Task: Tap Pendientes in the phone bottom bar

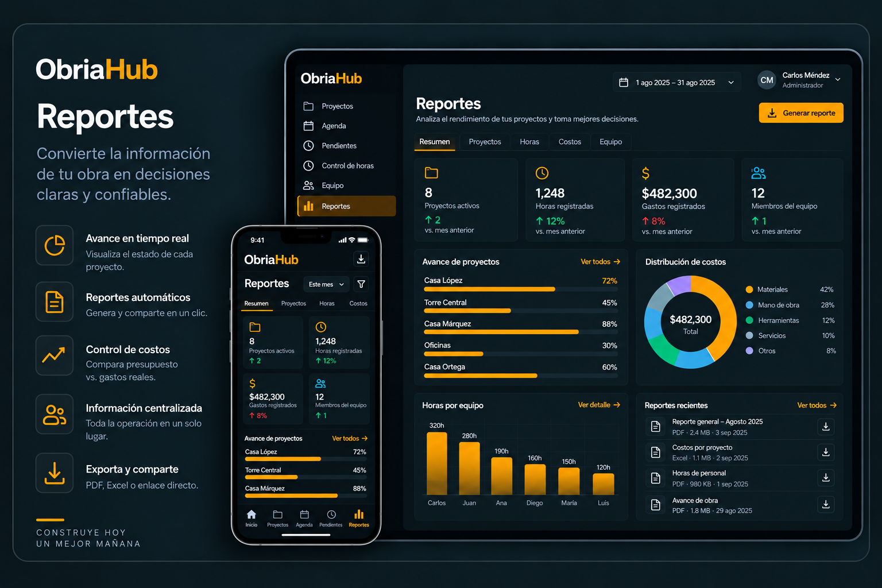Action: point(331,518)
